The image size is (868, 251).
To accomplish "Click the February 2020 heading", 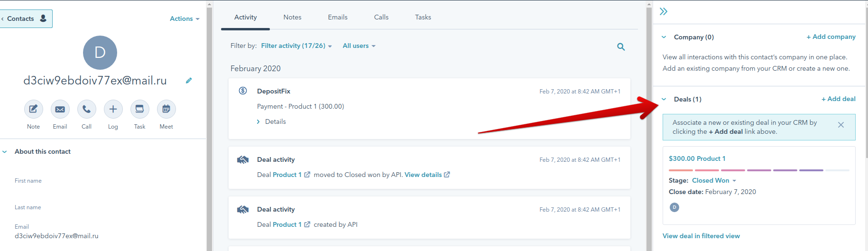I will (256, 69).
